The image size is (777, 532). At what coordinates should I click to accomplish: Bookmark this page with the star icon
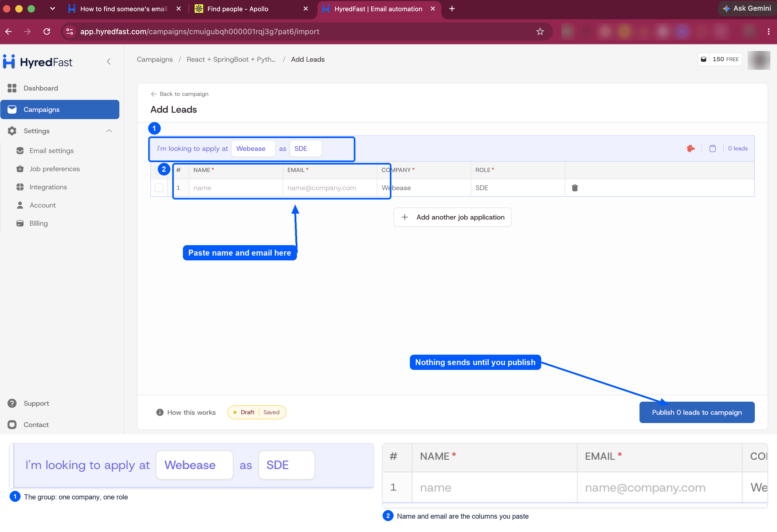point(540,32)
